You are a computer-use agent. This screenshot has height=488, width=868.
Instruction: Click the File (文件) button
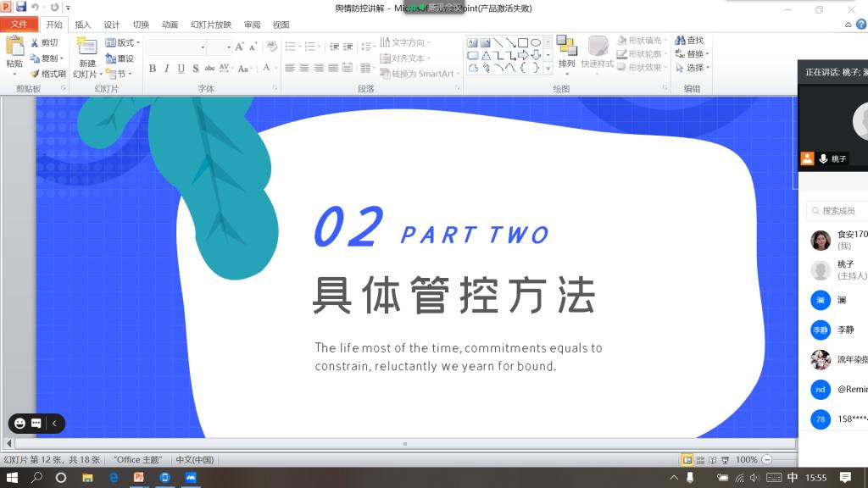coord(19,25)
